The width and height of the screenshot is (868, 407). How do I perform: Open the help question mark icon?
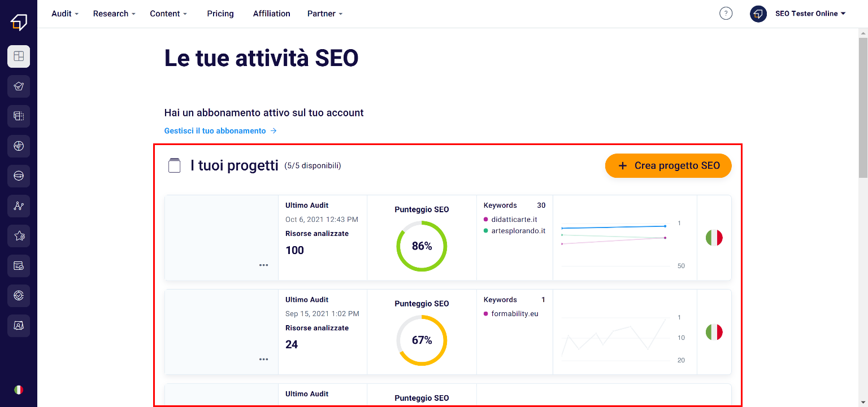(x=726, y=14)
